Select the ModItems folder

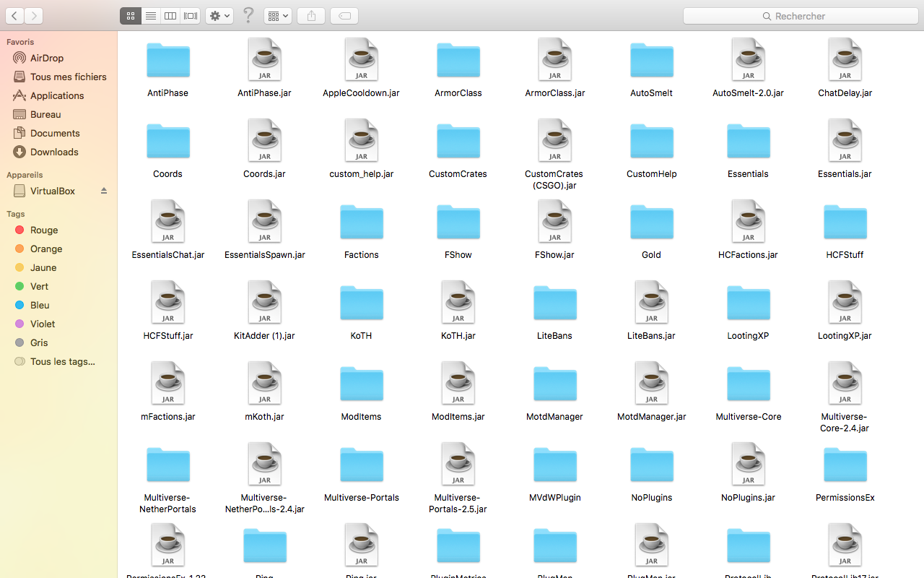click(x=362, y=384)
